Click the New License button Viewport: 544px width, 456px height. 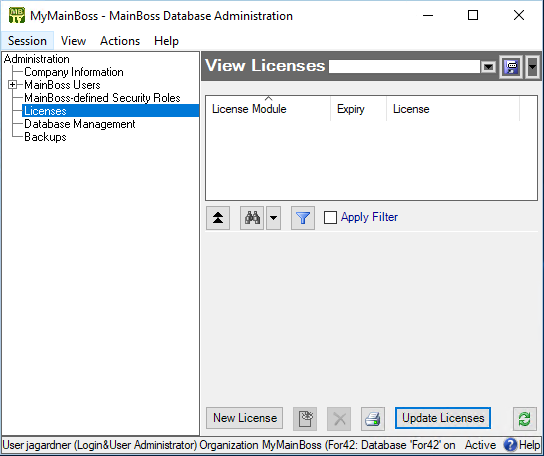coord(245,418)
